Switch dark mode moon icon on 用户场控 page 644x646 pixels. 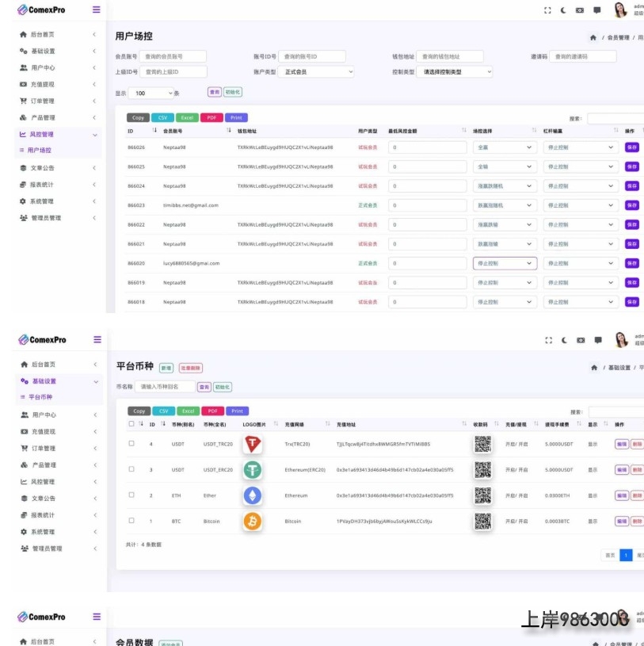(563, 10)
